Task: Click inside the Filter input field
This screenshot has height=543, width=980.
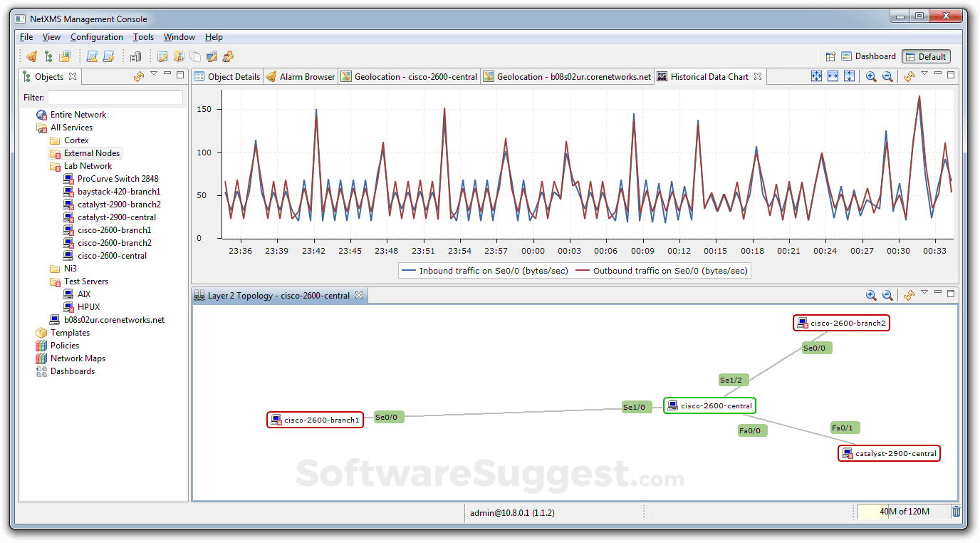Action: 114,97
